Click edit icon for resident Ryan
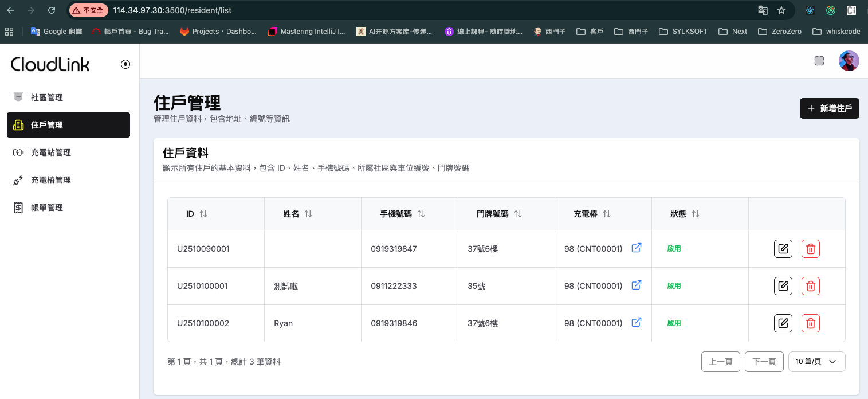 (783, 323)
